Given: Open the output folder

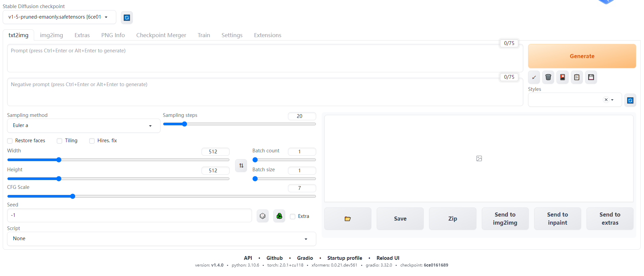Looking at the screenshot, I should [x=348, y=219].
